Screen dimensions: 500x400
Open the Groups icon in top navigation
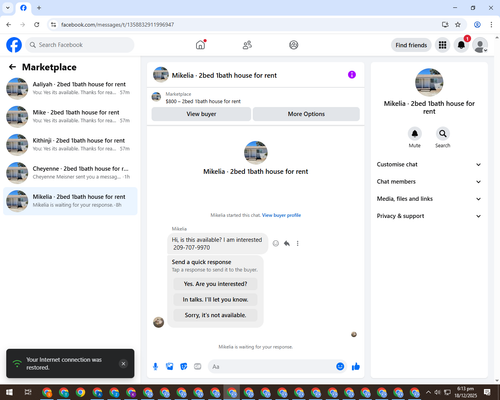[x=294, y=45]
